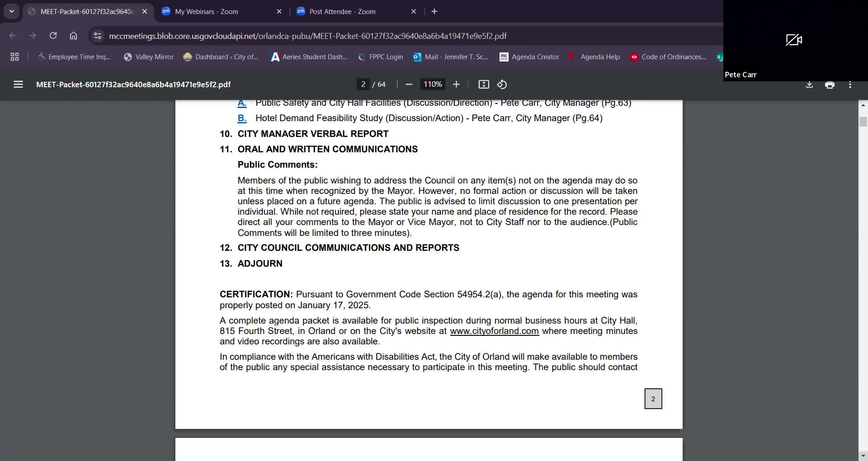Close the MEET-Packet PDF tab

(145, 11)
